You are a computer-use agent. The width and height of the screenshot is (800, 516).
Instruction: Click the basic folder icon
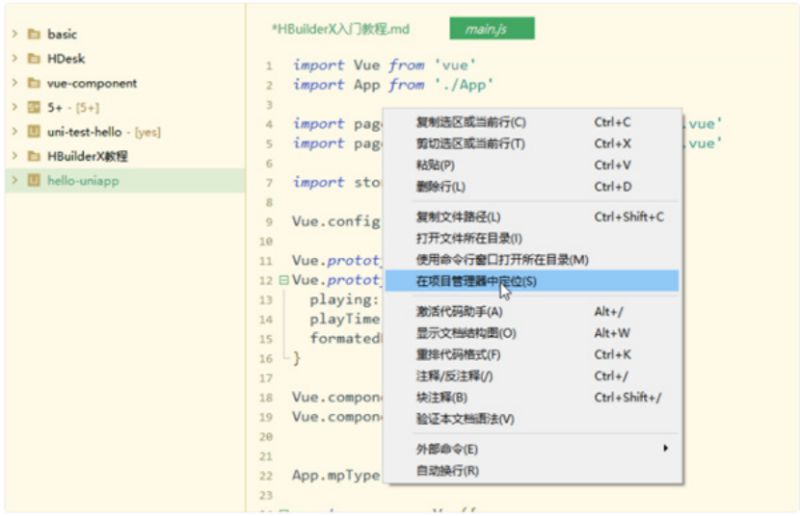[x=34, y=35]
